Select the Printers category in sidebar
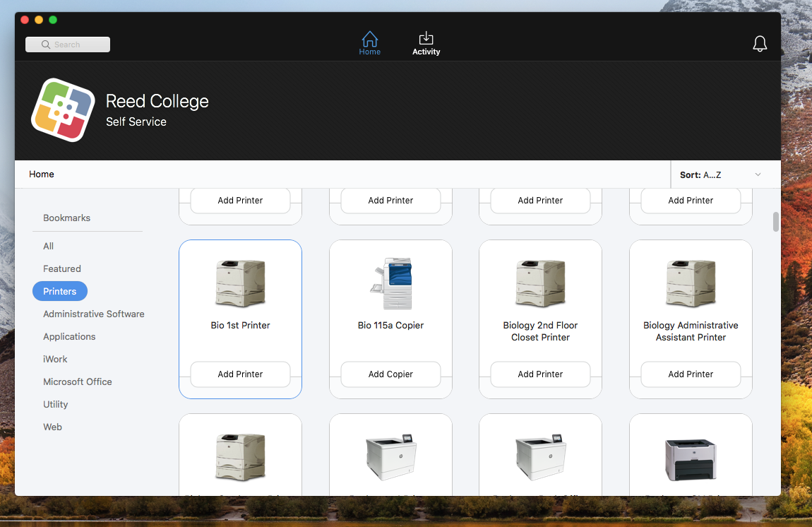Screen dimensions: 812x527 coord(60,291)
